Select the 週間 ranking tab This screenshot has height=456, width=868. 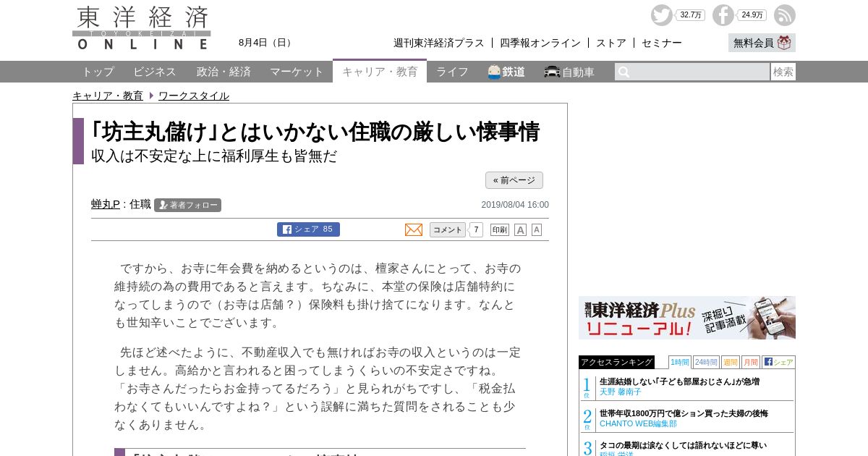pos(731,362)
